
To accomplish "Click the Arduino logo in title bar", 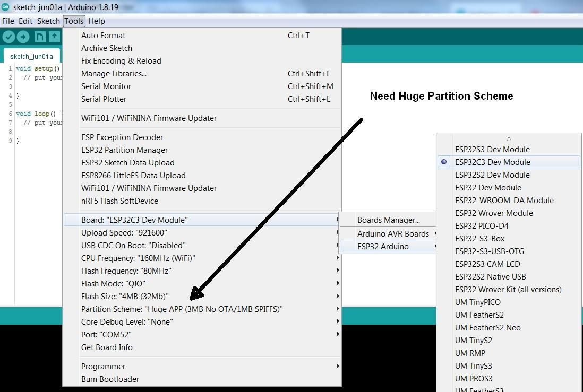I will pyautogui.click(x=5, y=7).
